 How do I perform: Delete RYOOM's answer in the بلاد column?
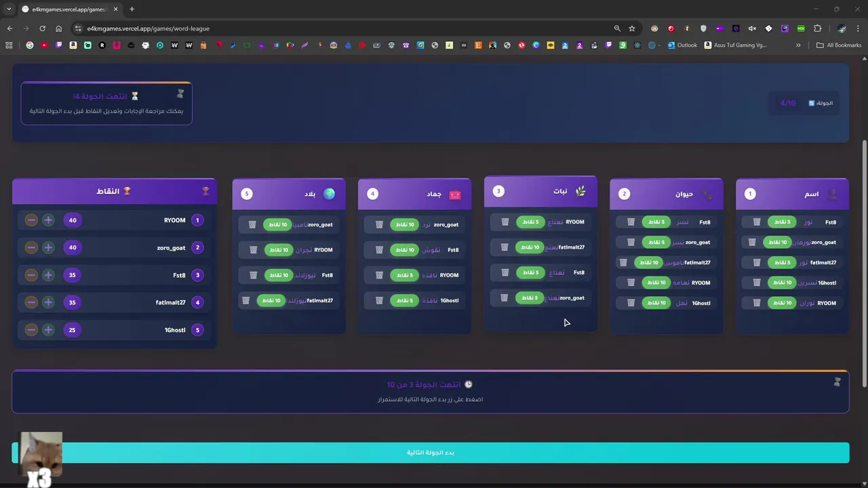(x=253, y=249)
